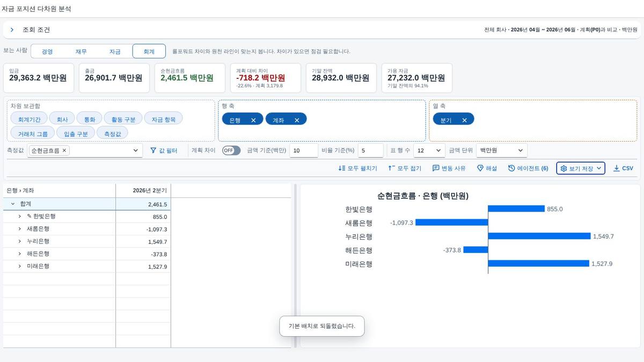The height and width of the screenshot is (362, 644).
Task: Collapse the 합계 total row
Action: (12, 204)
